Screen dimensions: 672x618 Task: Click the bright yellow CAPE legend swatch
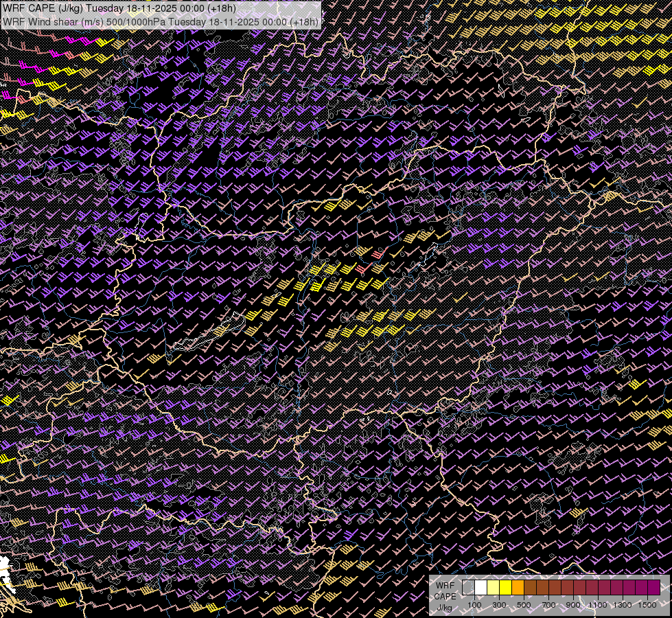coord(505,587)
